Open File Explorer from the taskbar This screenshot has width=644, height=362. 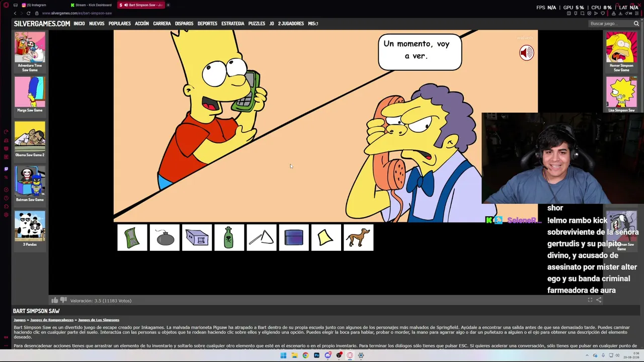294,355
